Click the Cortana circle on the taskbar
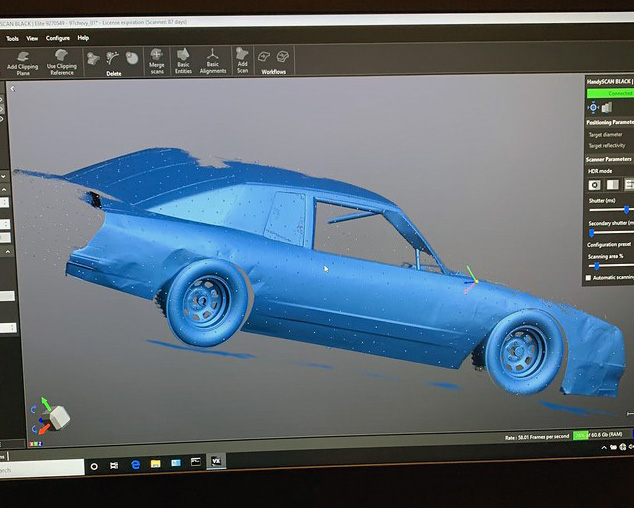The height and width of the screenshot is (508, 634). (x=94, y=466)
